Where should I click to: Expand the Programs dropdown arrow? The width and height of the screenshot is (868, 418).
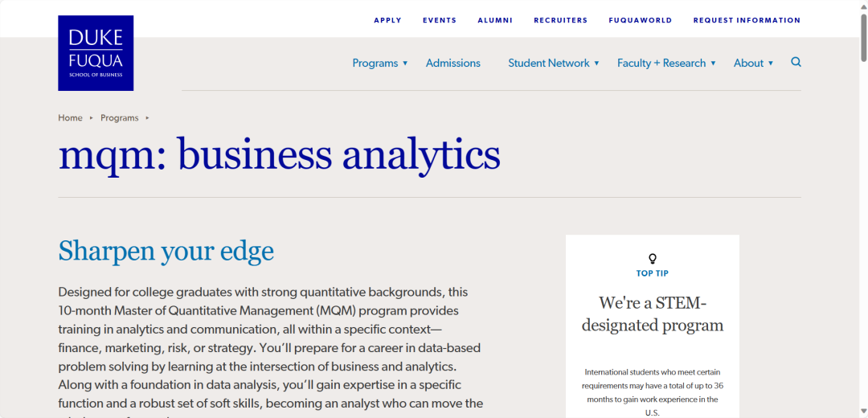pyautogui.click(x=405, y=64)
